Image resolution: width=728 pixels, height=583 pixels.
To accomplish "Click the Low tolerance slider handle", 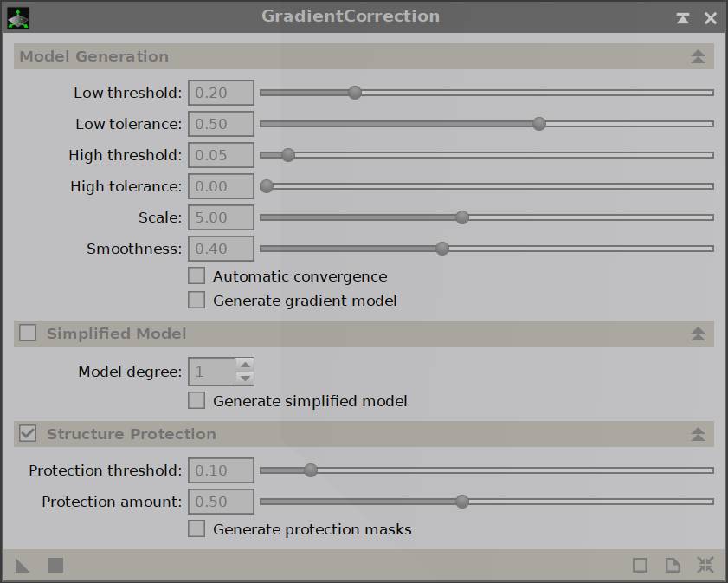I will click(x=539, y=124).
